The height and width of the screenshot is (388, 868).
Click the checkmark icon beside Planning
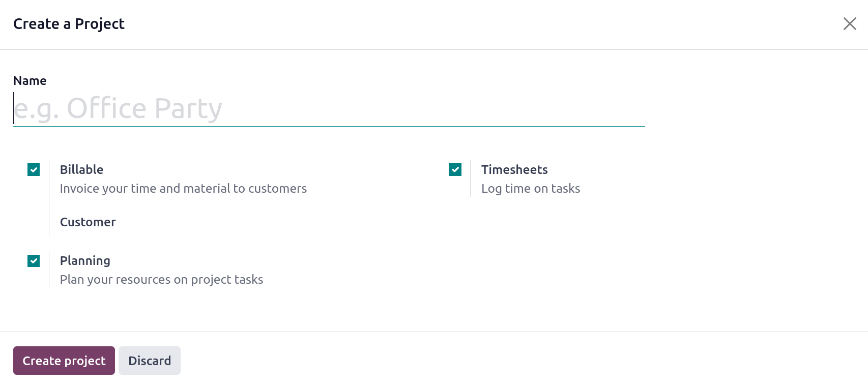(34, 261)
